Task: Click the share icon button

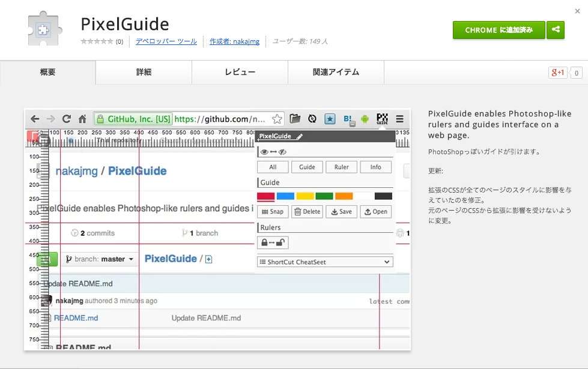Action: tap(556, 29)
